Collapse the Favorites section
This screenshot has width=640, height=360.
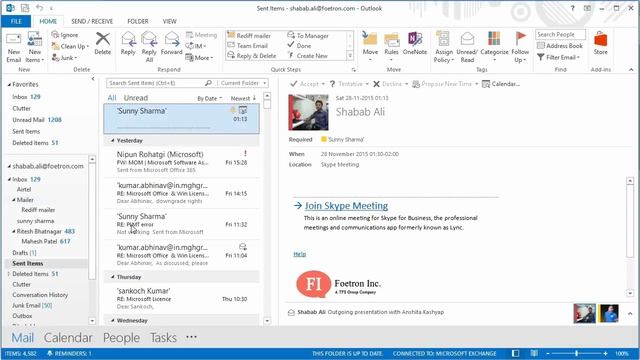tap(9, 84)
